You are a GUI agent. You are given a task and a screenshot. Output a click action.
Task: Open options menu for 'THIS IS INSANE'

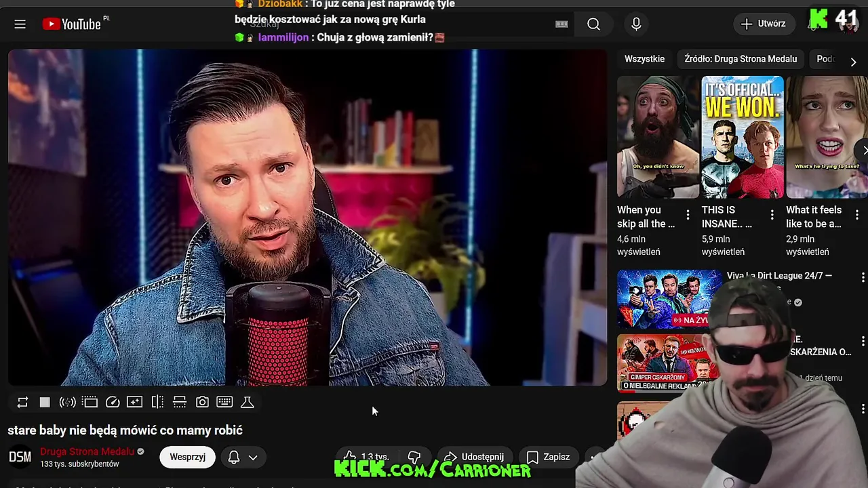point(772,215)
